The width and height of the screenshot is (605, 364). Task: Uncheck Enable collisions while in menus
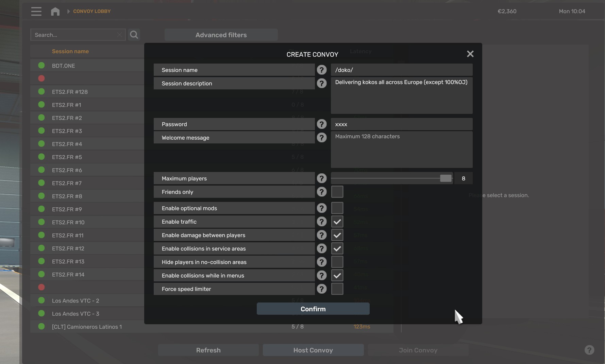(337, 275)
